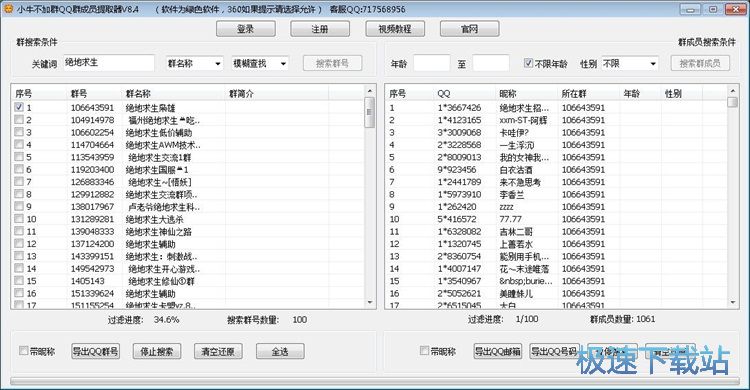Viewport: 750px width, 390px height.
Task: Click member list scrollbar down arrow
Action: point(732,302)
